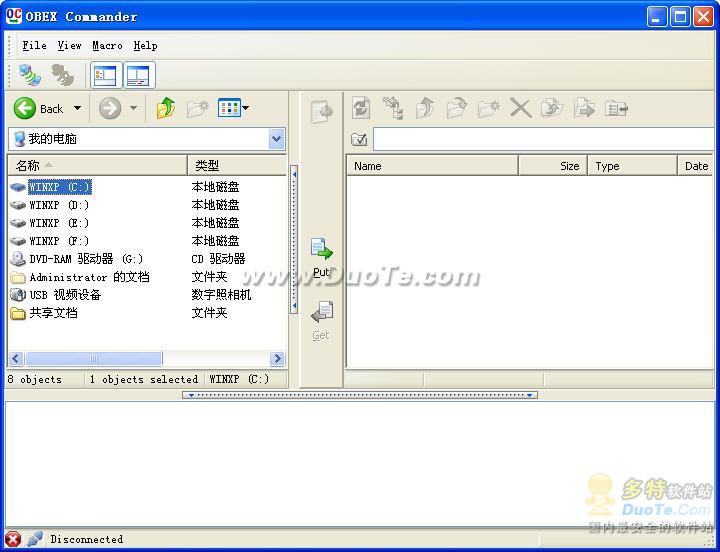
Task: Click the Up one folder icon
Action: click(166, 108)
